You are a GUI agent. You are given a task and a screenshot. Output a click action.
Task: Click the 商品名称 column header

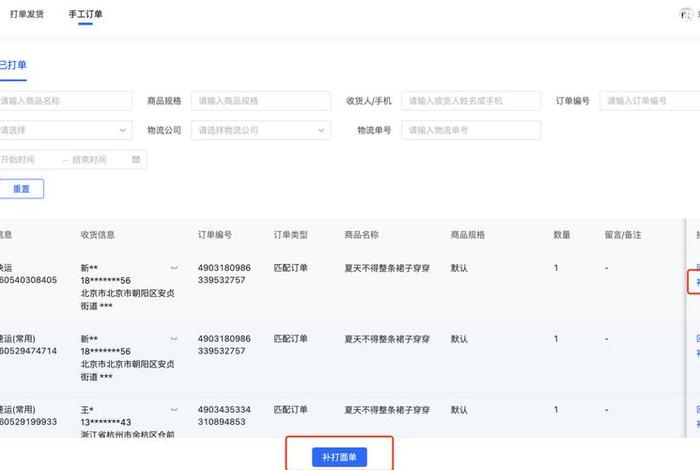[x=362, y=235]
